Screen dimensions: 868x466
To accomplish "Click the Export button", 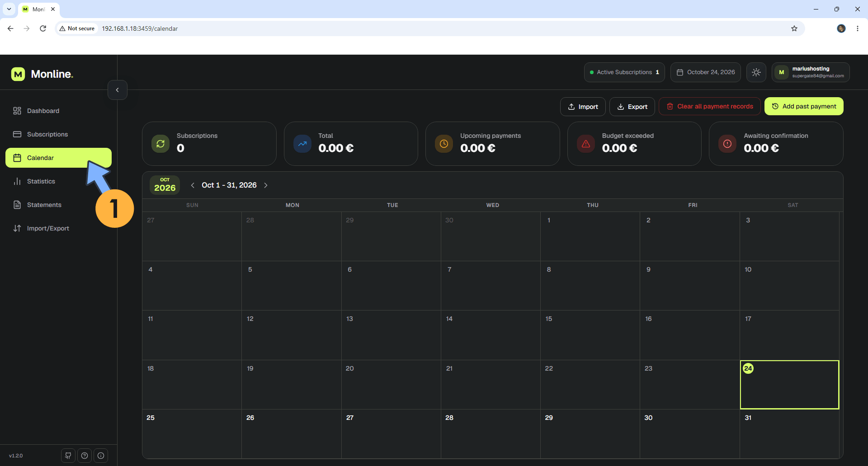I will 632,107.
